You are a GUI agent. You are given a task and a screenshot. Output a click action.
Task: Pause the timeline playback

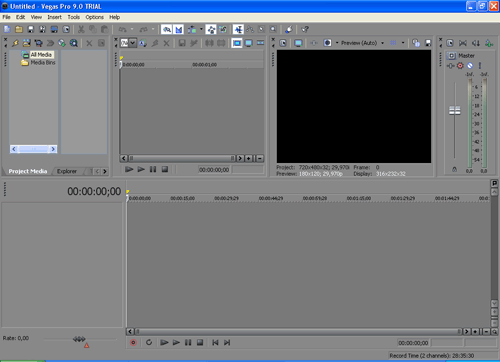188,343
